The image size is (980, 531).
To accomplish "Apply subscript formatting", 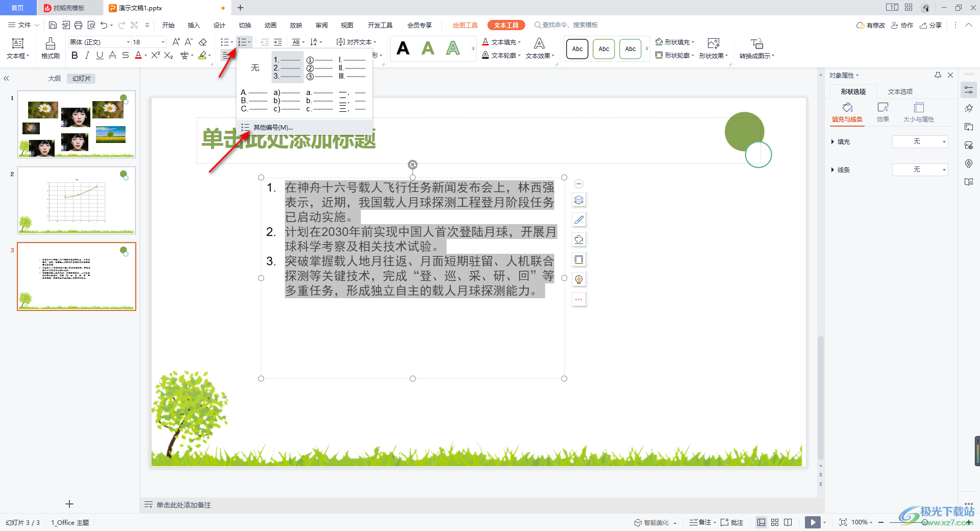I will pos(168,55).
